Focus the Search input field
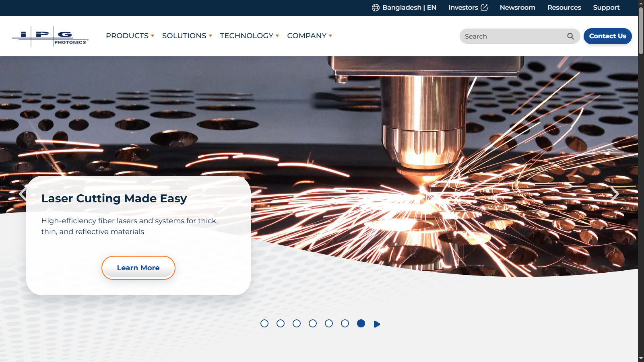The image size is (644, 362). [520, 36]
